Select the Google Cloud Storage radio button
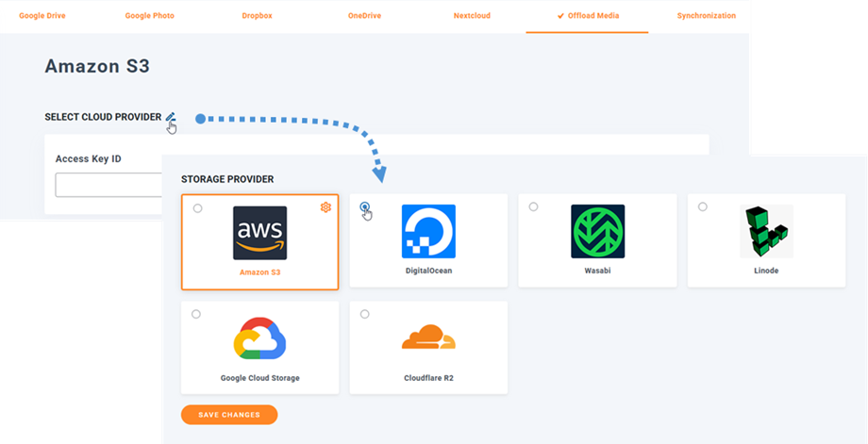This screenshot has width=868, height=444. point(196,314)
